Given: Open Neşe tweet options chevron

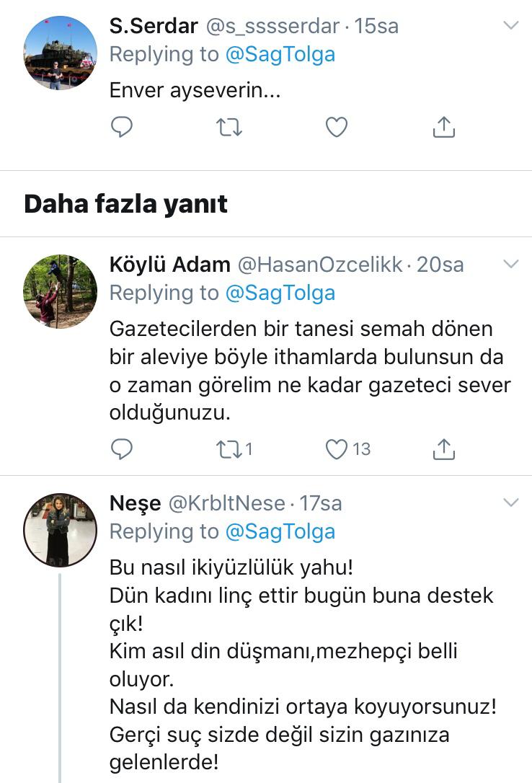Looking at the screenshot, I should 510,502.
